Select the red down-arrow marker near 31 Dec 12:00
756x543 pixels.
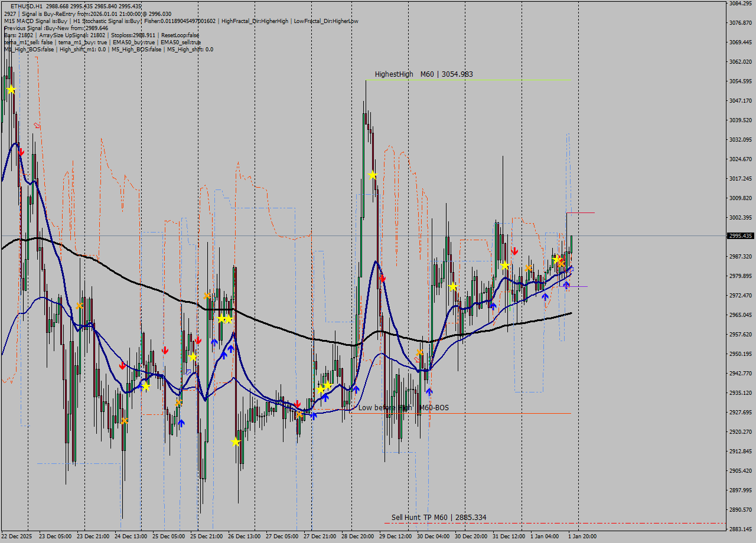click(514, 250)
